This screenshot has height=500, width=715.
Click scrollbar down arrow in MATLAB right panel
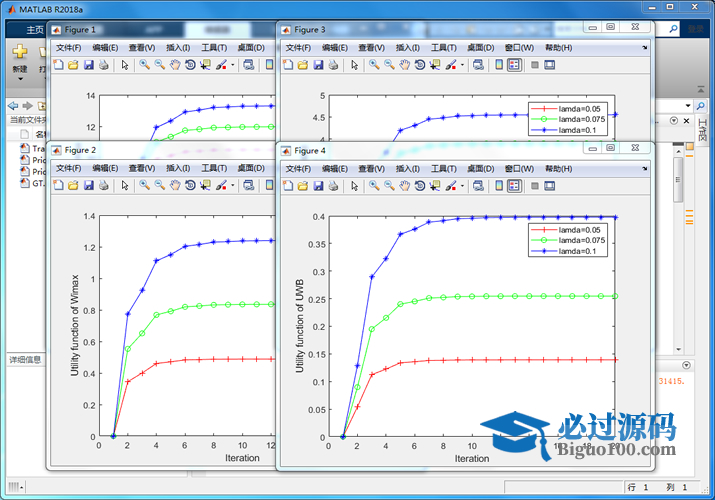tap(678, 350)
